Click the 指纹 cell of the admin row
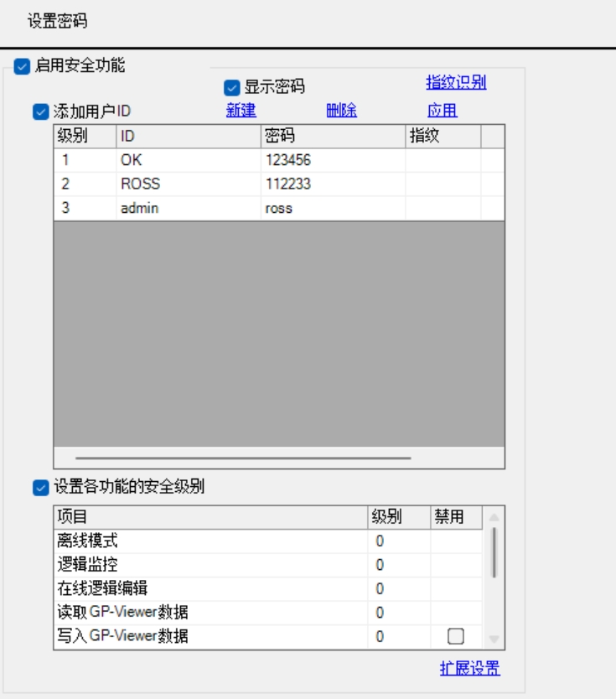The image size is (616, 699). (443, 209)
